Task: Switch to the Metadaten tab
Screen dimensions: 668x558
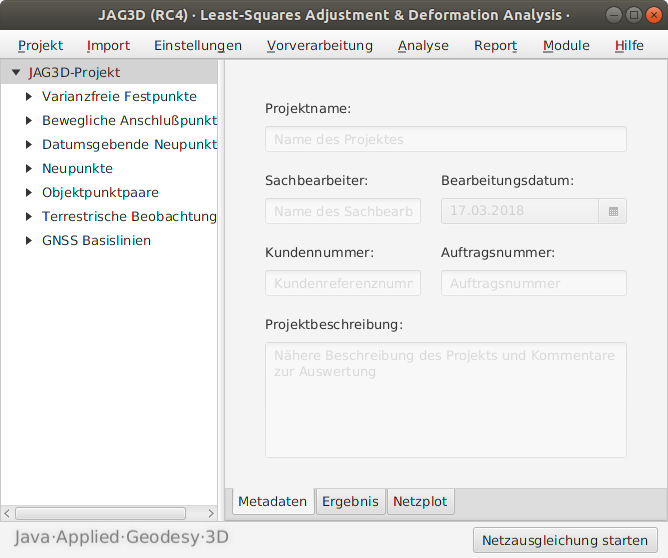Action: point(273,501)
